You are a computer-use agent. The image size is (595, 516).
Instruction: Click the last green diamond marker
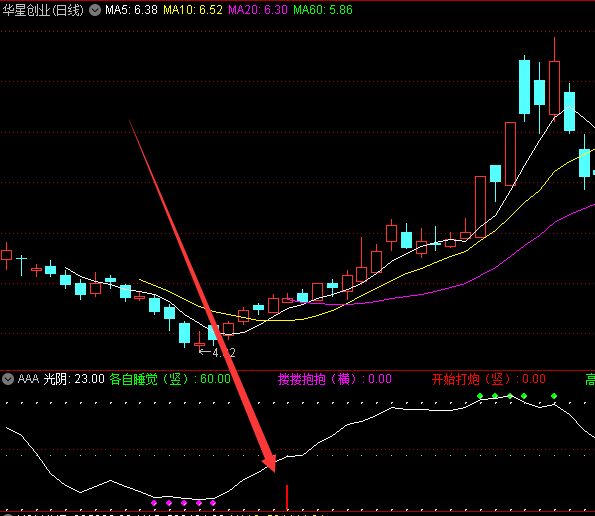click(x=554, y=396)
